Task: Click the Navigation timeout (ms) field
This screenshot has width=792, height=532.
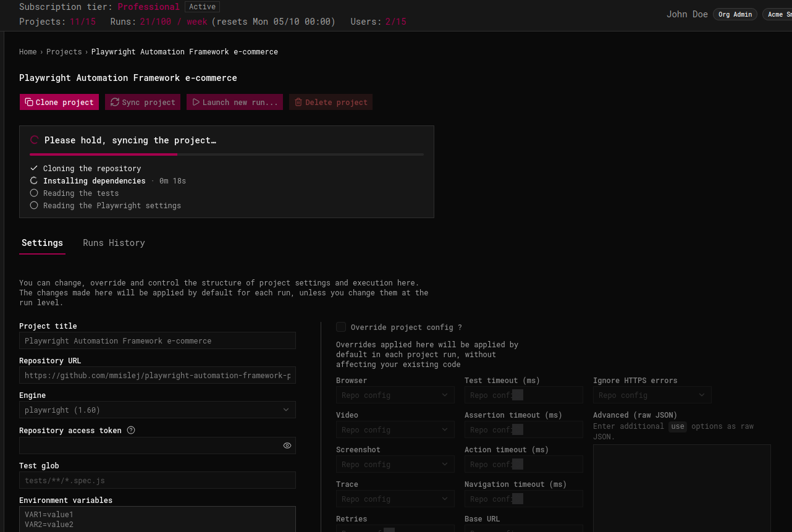Action: click(x=524, y=499)
